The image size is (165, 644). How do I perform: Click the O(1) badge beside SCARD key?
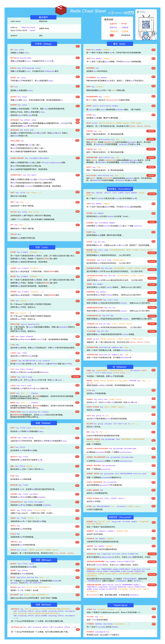pos(153,115)
